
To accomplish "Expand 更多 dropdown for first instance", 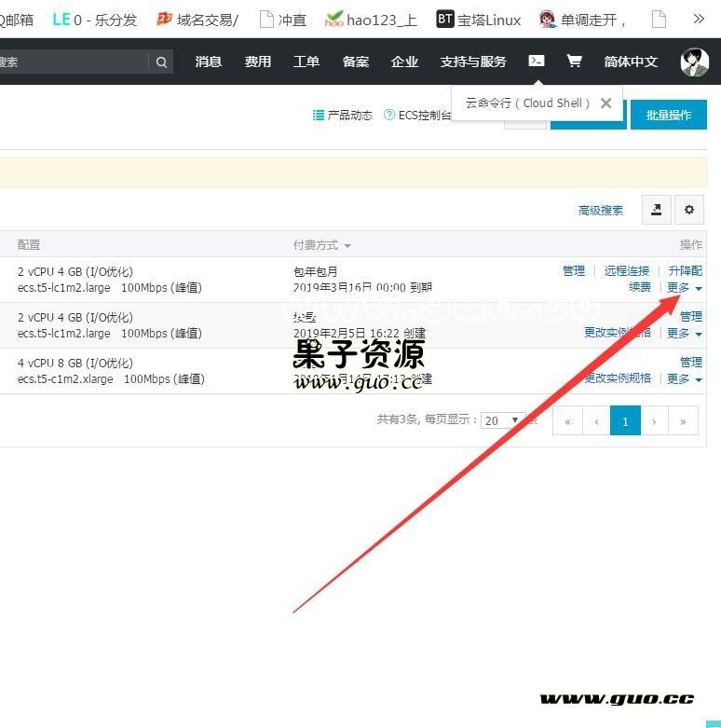I will click(684, 288).
